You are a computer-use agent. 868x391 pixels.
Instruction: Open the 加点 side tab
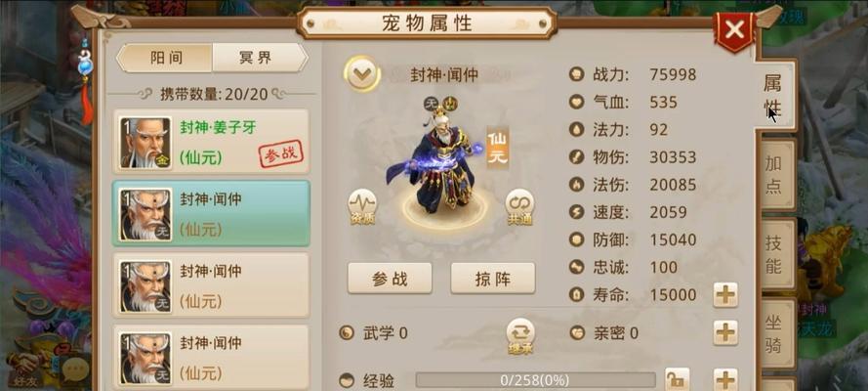tap(774, 174)
